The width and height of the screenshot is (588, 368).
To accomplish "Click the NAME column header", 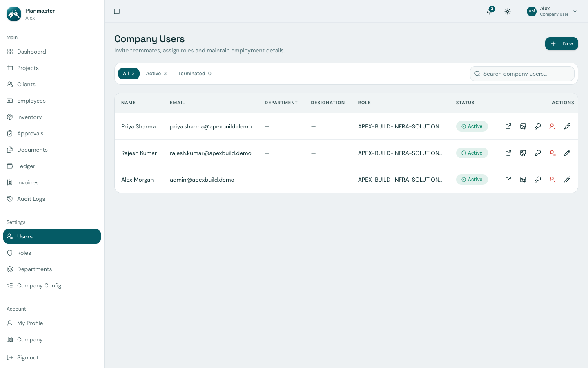I will pos(128,103).
